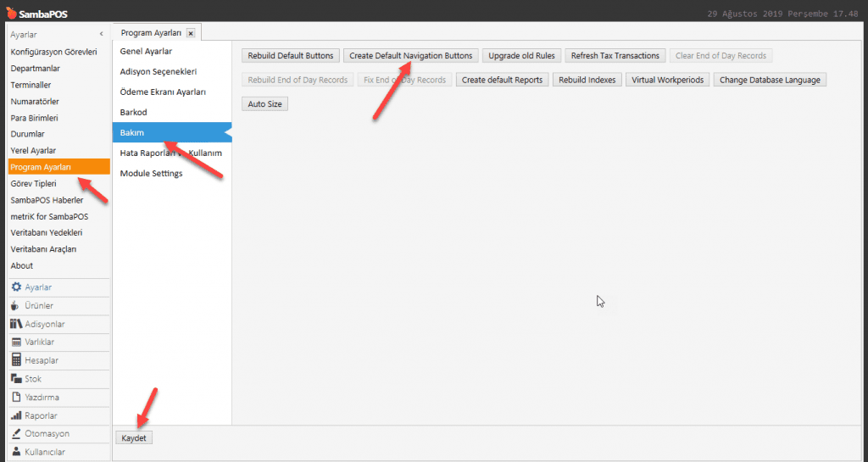Click the books icon for Adisyonlar
This screenshot has height=462, width=868.
click(x=16, y=324)
